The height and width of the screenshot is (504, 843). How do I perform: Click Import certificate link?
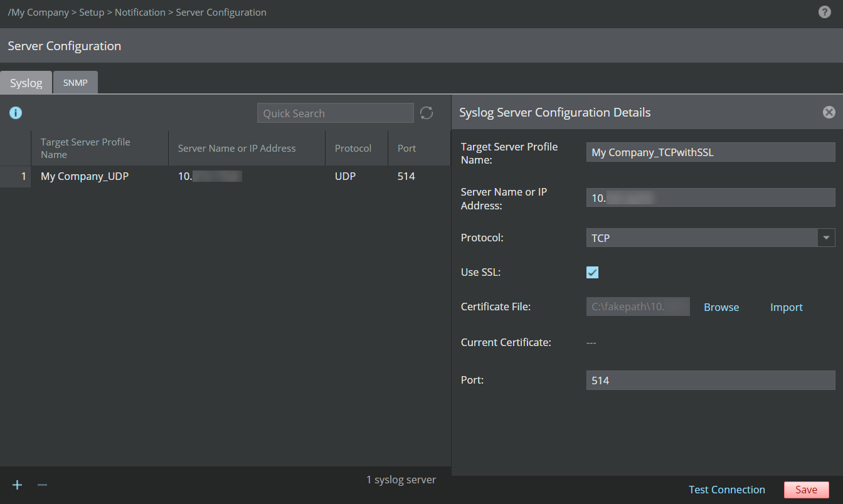[787, 307]
